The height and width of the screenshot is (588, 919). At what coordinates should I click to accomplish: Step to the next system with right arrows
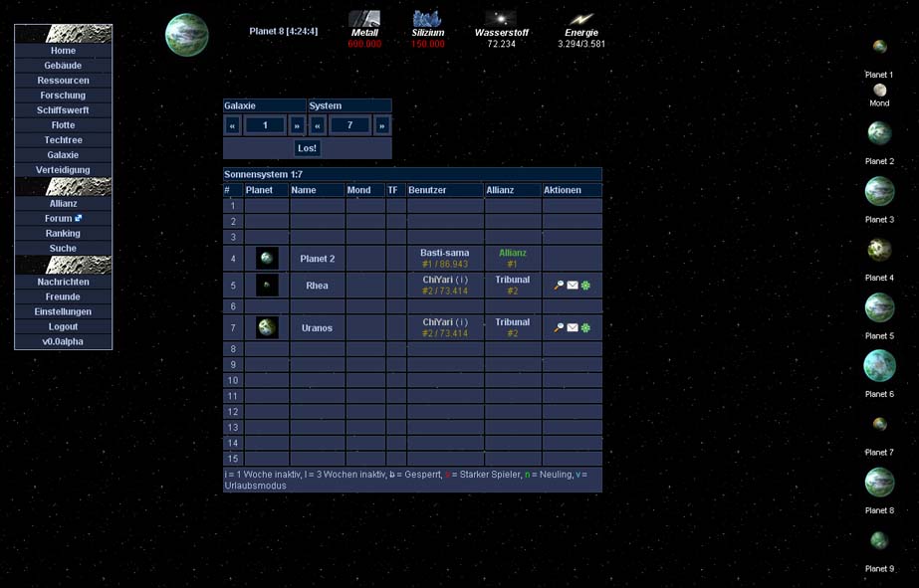[382, 125]
